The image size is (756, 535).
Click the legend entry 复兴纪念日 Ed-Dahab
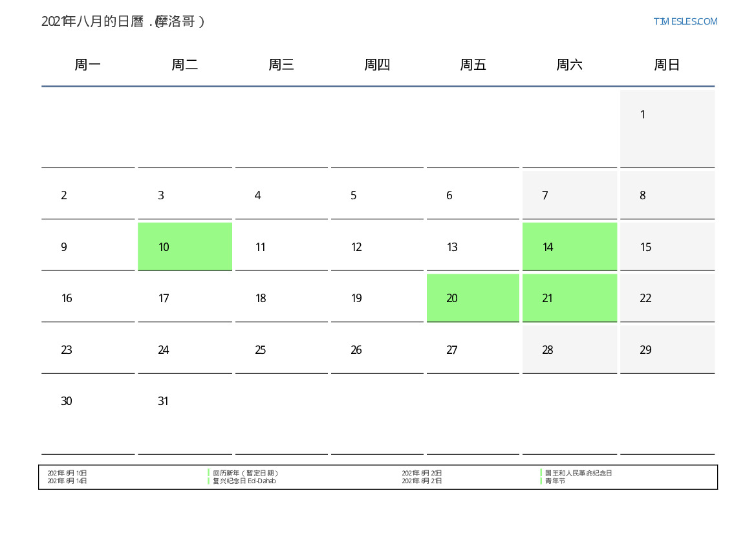pos(244,481)
